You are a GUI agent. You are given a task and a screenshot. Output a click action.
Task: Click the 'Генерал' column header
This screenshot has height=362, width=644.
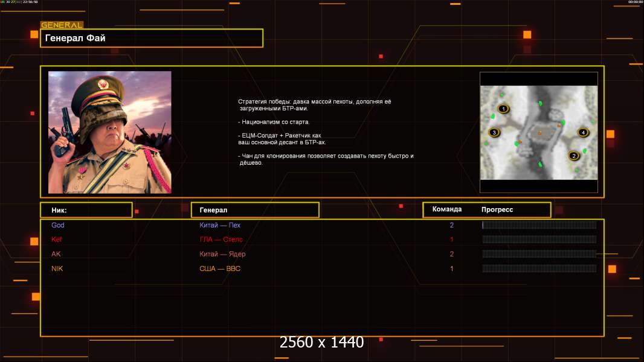[x=255, y=210]
